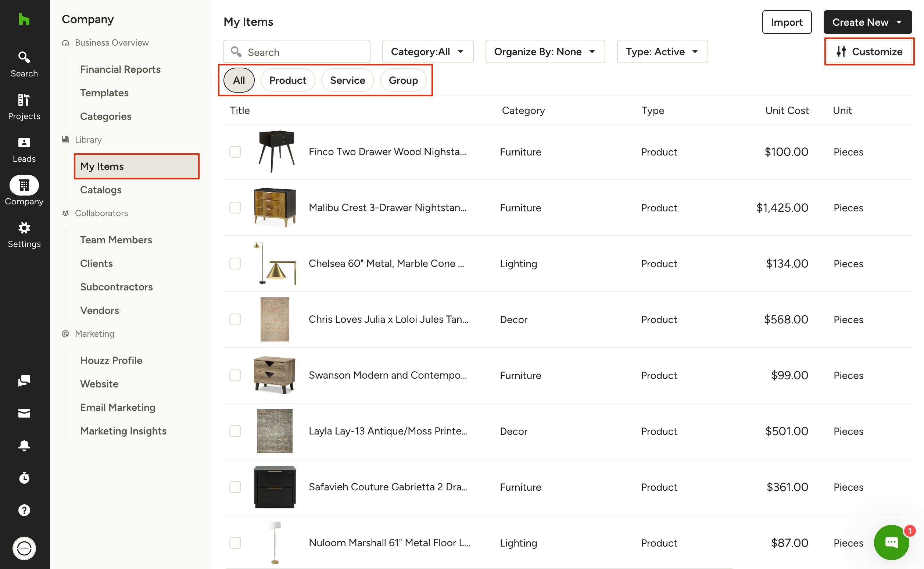Tick checkbox for Layla Lay-13 rug

tap(235, 431)
